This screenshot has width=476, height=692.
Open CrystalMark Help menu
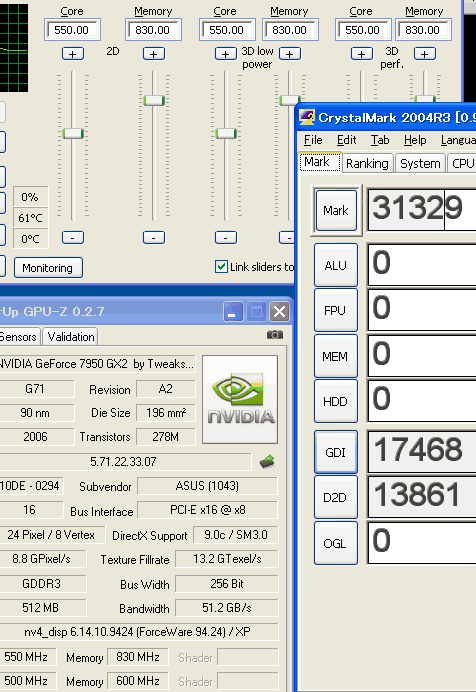click(x=415, y=140)
